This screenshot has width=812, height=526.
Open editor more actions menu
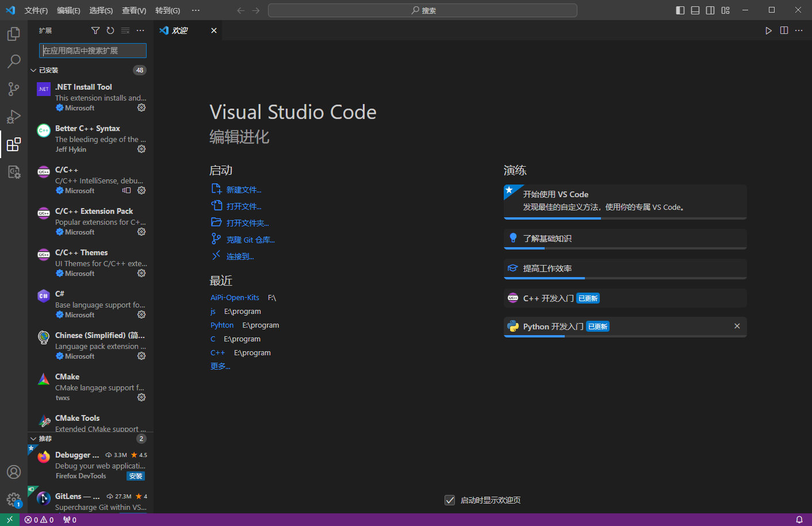[799, 30]
